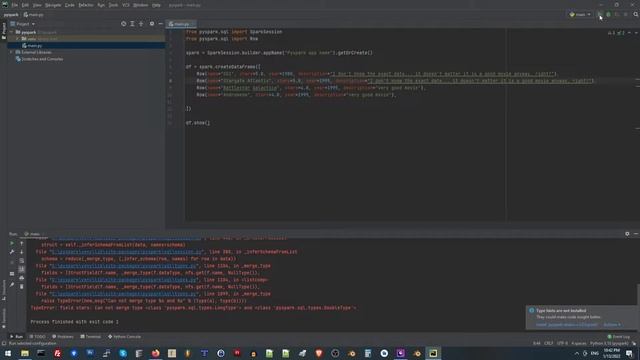Start debugging with the bug icon
The image size is (640, 360).
click(608, 14)
